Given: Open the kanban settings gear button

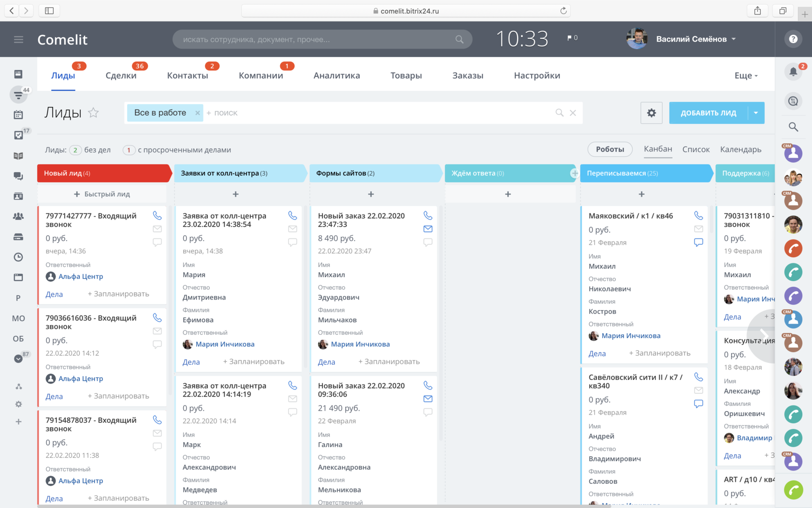Looking at the screenshot, I should [x=652, y=113].
